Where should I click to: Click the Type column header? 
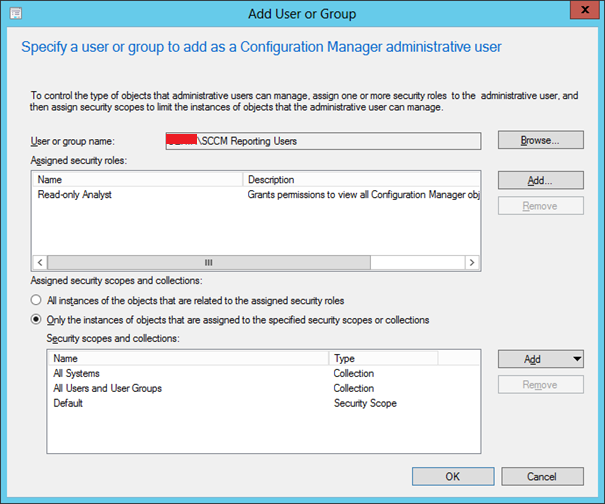click(x=384, y=358)
